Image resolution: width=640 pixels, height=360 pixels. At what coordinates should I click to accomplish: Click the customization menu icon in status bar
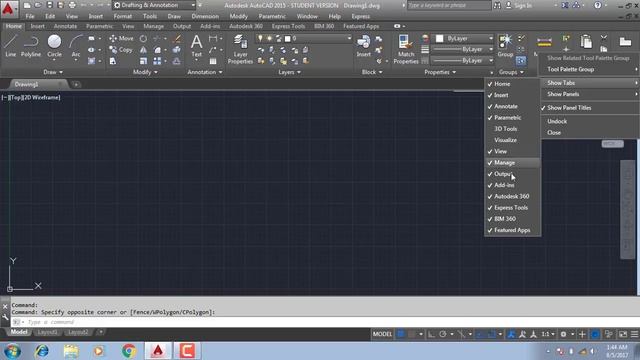pos(635,334)
